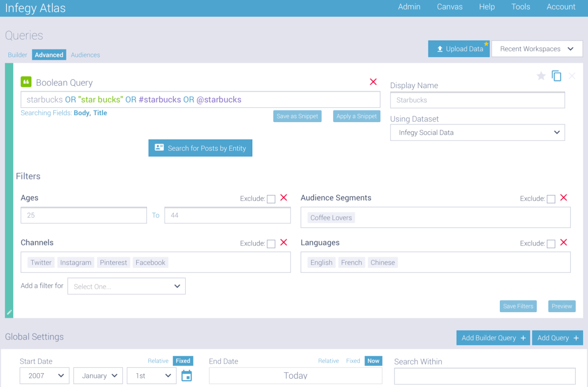Open the Tools menu
Screen dimensions: 588x387
pyautogui.click(x=520, y=7)
